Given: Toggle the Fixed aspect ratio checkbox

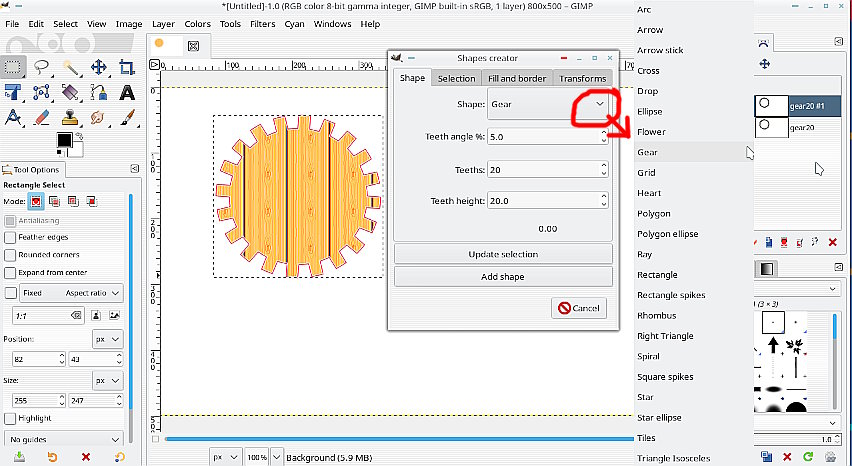Looking at the screenshot, I should pyautogui.click(x=10, y=293).
